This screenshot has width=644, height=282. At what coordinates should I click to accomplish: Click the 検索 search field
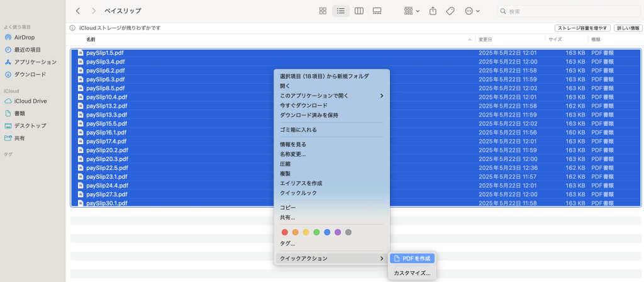pos(569,11)
